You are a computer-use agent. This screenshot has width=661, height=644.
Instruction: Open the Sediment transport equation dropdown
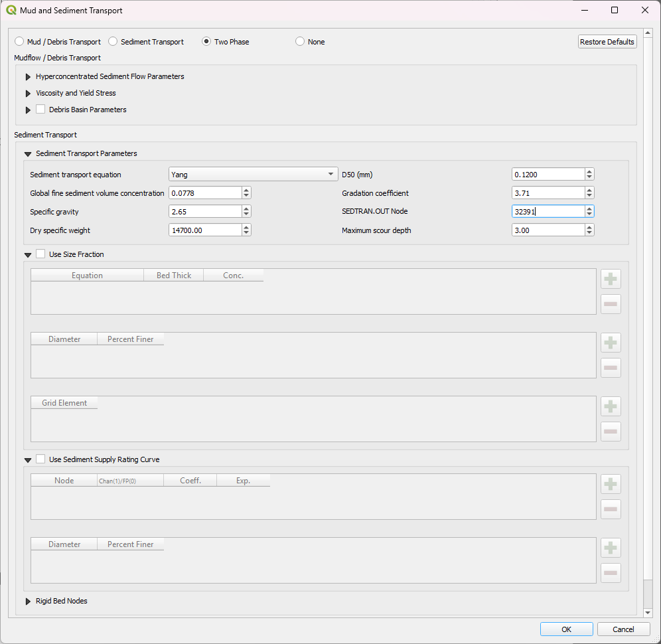(254, 175)
